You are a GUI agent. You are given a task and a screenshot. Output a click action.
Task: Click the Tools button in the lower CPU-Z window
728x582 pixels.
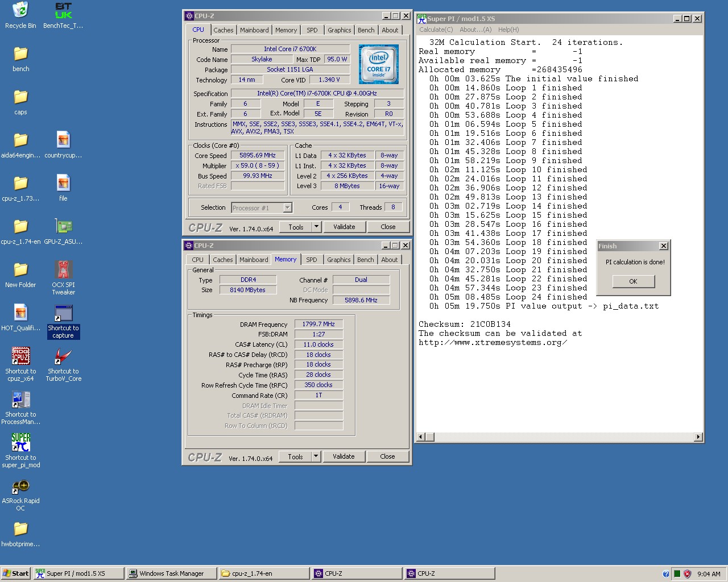(295, 456)
